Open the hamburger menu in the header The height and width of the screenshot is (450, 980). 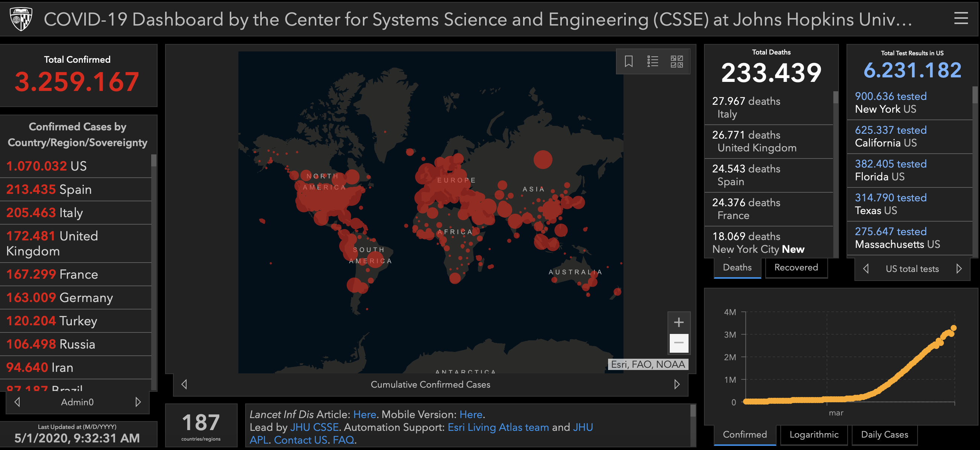pyautogui.click(x=960, y=18)
